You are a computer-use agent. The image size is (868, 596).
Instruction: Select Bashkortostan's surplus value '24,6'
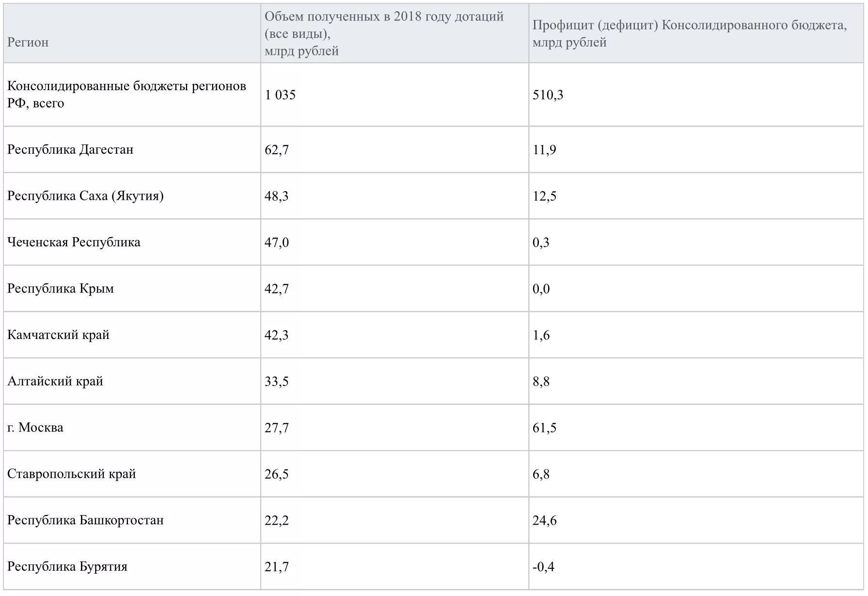point(544,520)
